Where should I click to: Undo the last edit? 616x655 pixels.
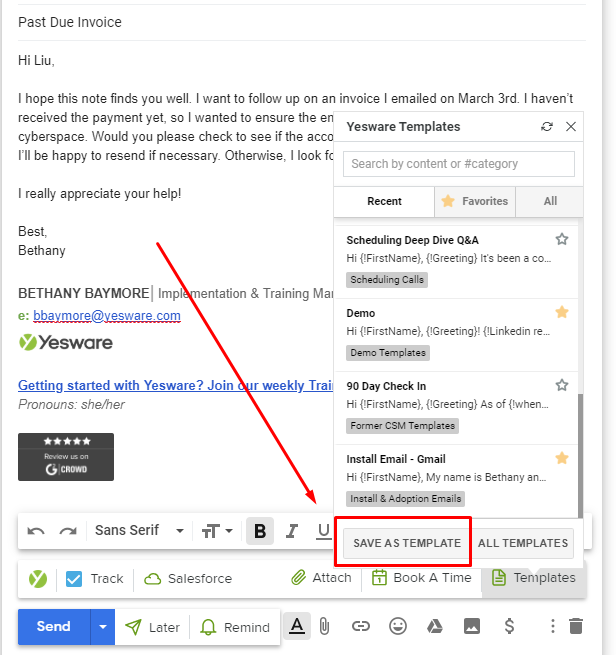37,530
